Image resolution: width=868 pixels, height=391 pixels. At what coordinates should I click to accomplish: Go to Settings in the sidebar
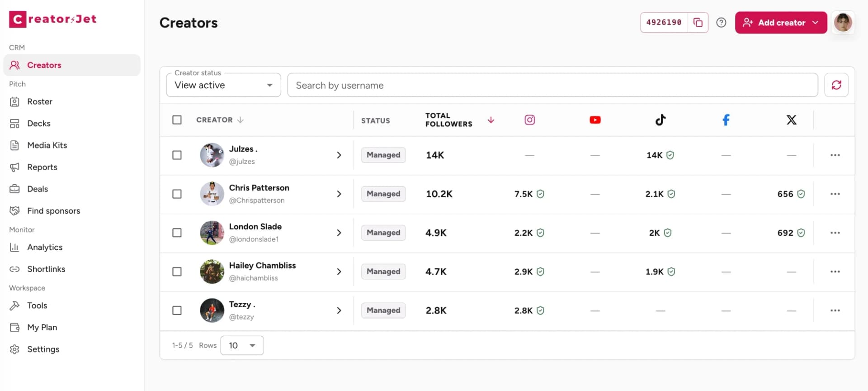tap(72, 349)
